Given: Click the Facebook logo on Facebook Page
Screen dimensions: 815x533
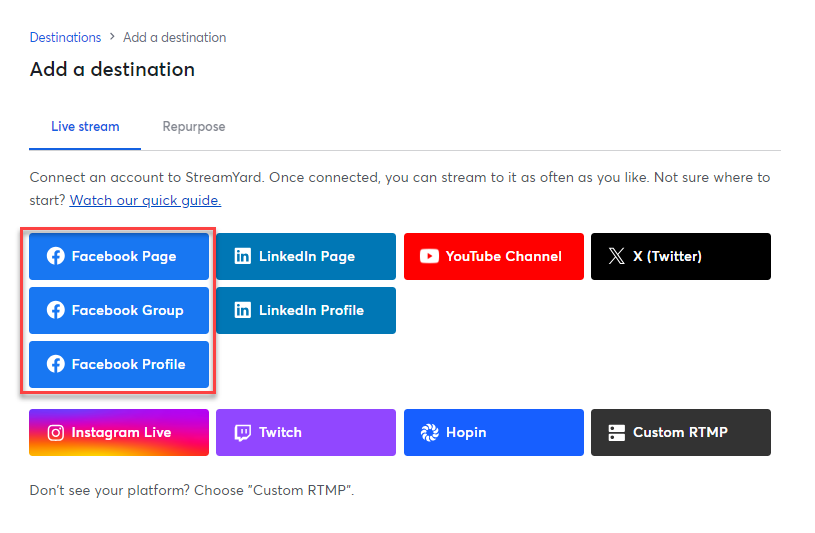Looking at the screenshot, I should pos(56,256).
